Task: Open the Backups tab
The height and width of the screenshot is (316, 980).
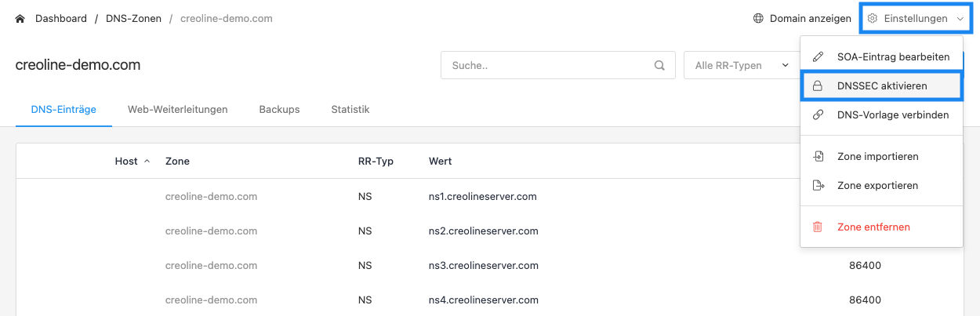Action: coord(279,109)
